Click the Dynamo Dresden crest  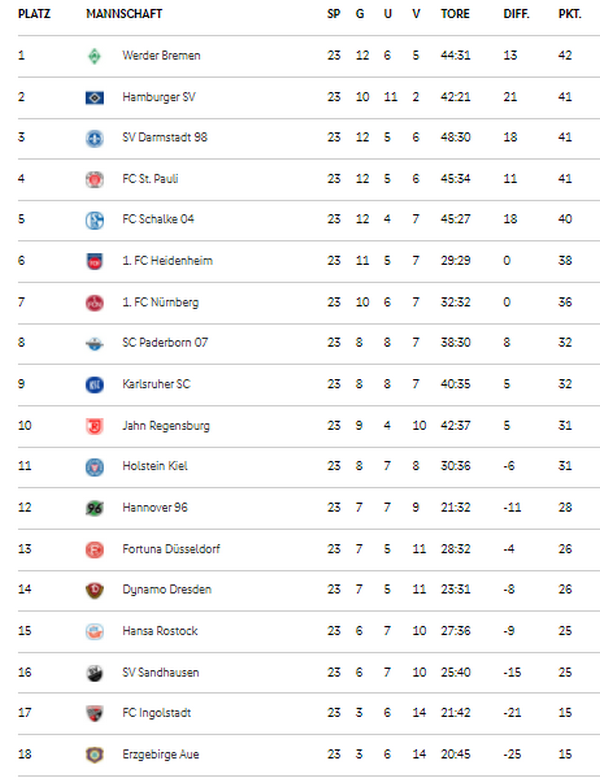click(94, 590)
